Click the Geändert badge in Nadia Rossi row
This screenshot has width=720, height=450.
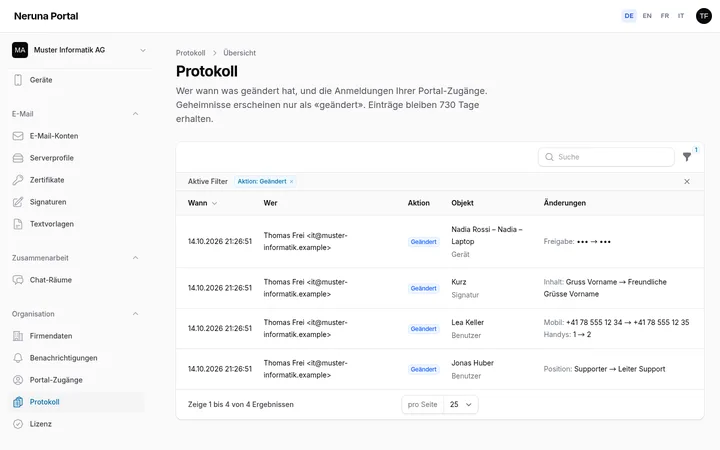423,242
